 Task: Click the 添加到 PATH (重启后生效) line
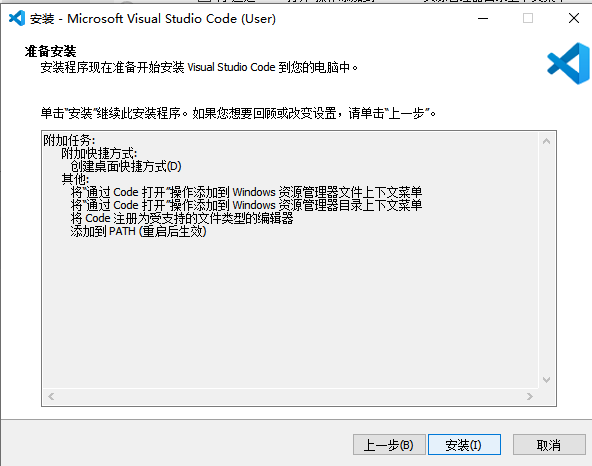(x=139, y=231)
